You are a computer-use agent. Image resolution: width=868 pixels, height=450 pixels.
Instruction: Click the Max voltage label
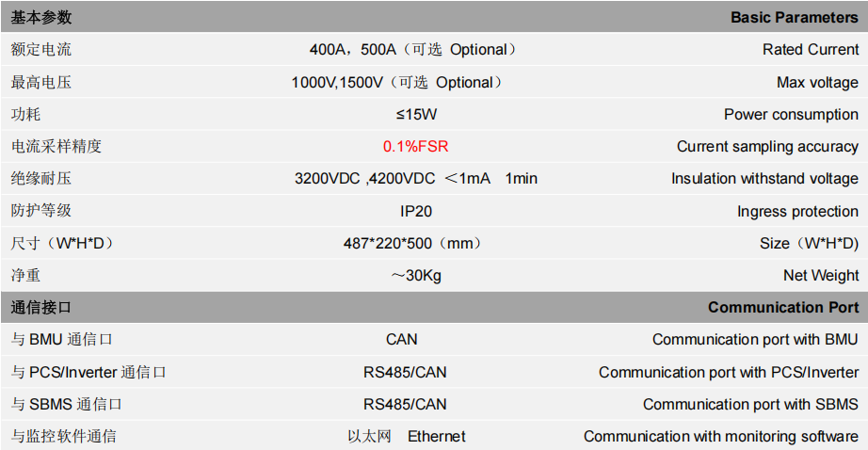pyautogui.click(x=817, y=83)
